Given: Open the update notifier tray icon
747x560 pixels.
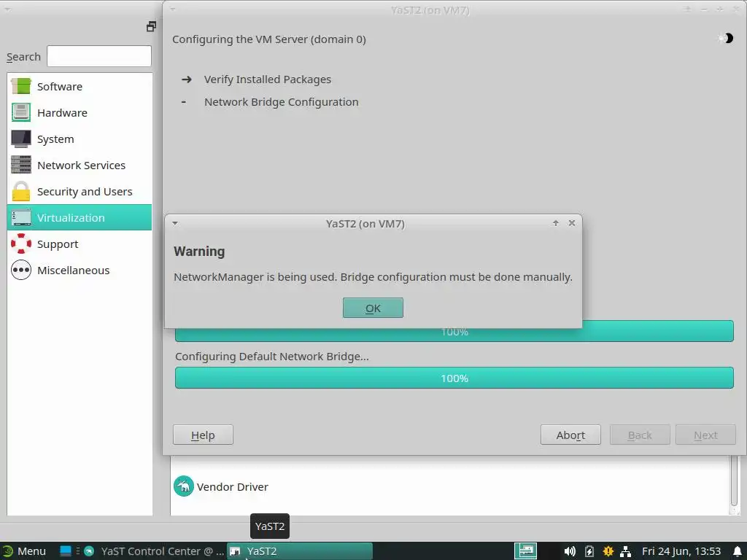Looking at the screenshot, I should 608,551.
